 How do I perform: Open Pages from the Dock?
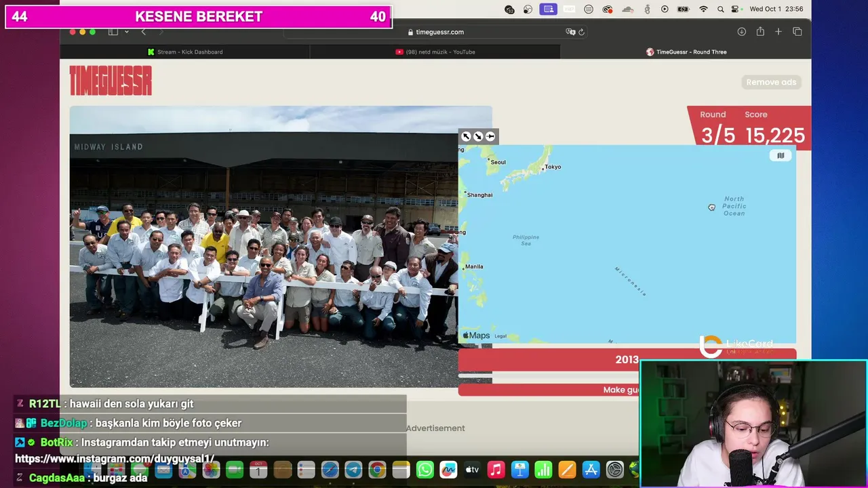click(568, 470)
